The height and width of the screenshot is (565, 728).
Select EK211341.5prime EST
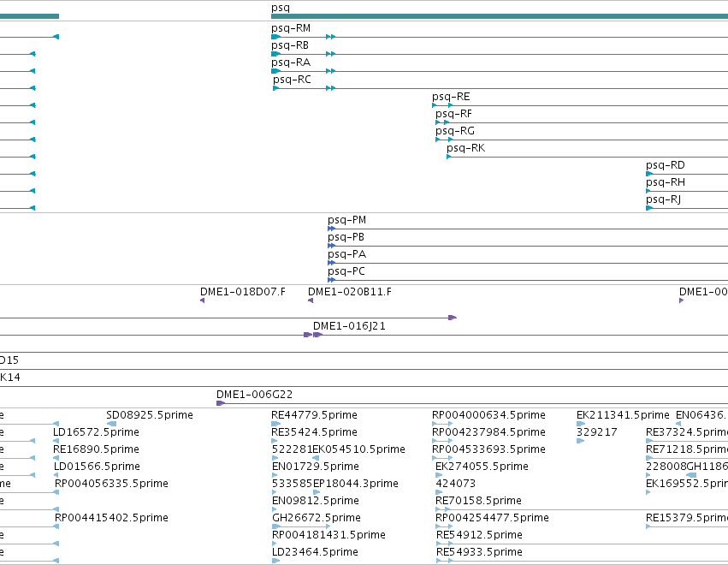pyautogui.click(x=623, y=415)
